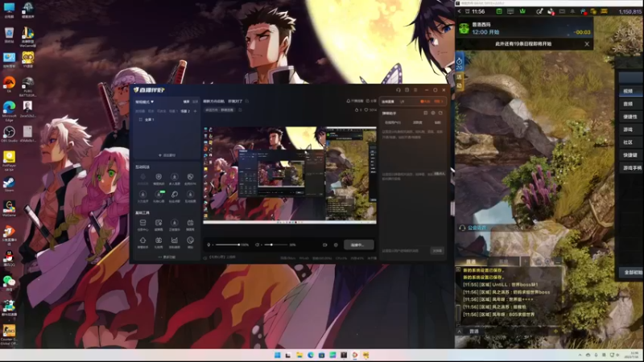Click the send button in danmaku assistant

pos(437,250)
